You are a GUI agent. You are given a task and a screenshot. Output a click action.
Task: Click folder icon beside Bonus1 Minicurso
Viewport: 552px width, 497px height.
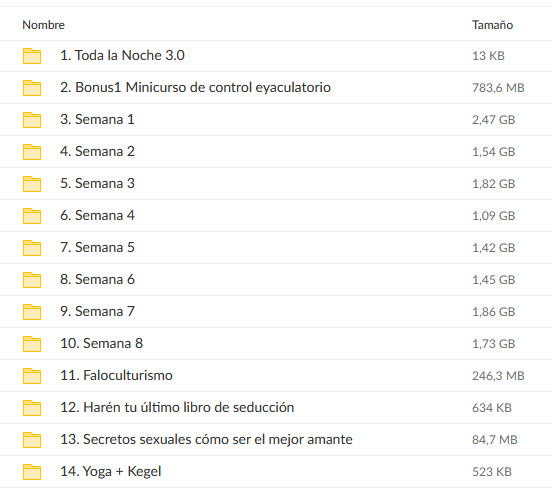pos(32,88)
